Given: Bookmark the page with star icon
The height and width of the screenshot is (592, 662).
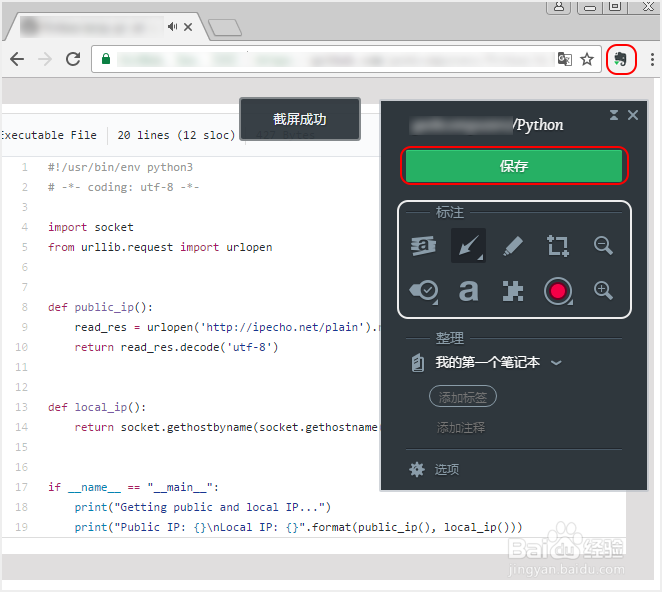Looking at the screenshot, I should click(x=587, y=59).
